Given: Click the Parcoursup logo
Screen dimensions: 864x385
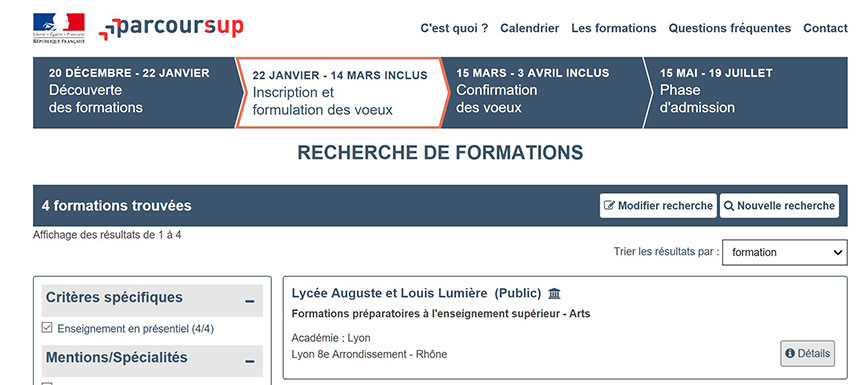Looking at the screenshot, I should (x=171, y=28).
